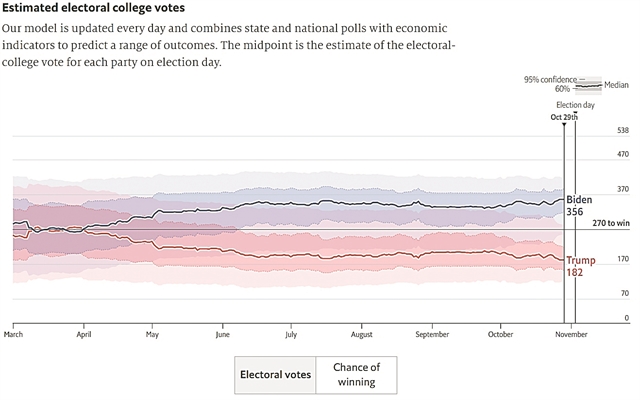The image size is (640, 400).
Task: Click the 270 to win threshold label
Action: (x=611, y=224)
